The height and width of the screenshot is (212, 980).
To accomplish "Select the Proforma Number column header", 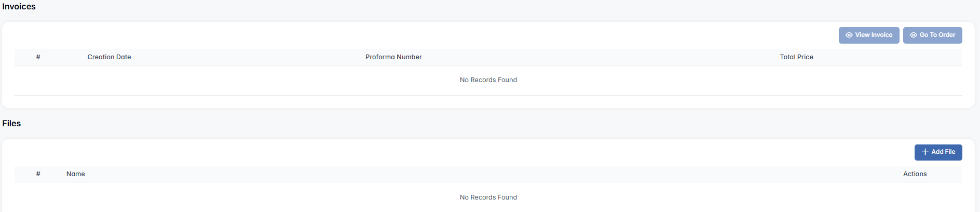I will click(x=393, y=57).
